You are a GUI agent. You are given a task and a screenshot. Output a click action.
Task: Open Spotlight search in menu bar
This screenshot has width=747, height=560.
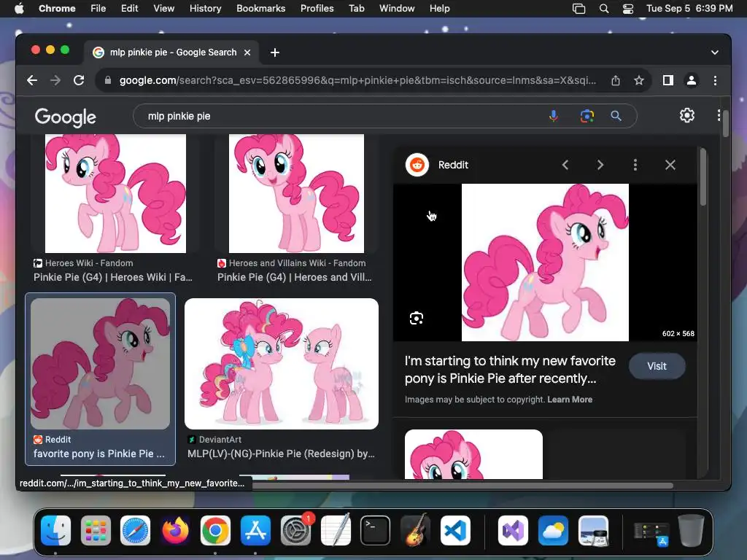point(603,8)
